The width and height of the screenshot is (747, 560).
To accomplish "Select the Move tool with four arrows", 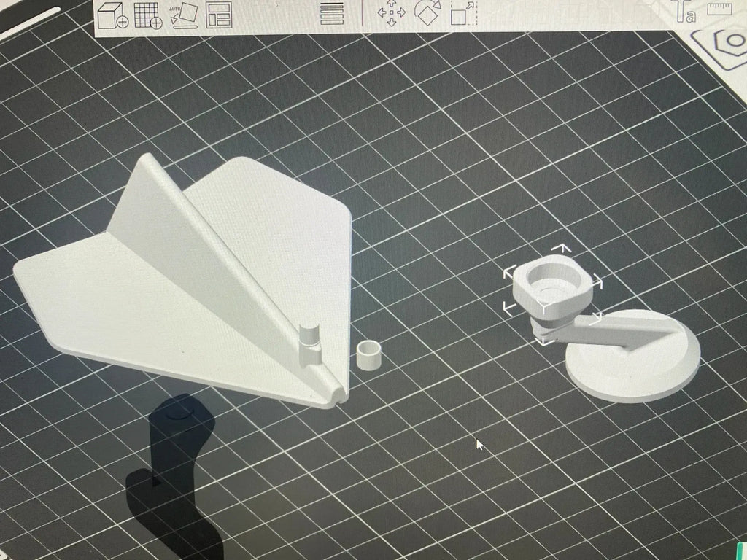I will pyautogui.click(x=391, y=13).
